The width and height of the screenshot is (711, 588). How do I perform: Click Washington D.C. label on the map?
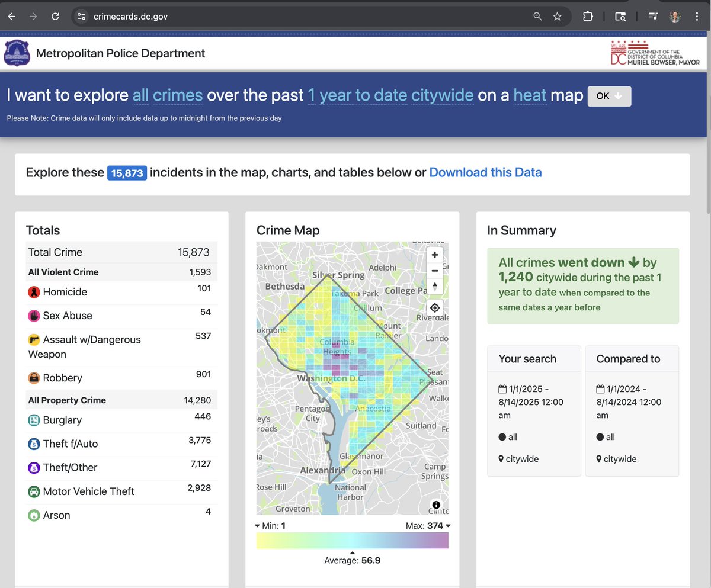331,378
